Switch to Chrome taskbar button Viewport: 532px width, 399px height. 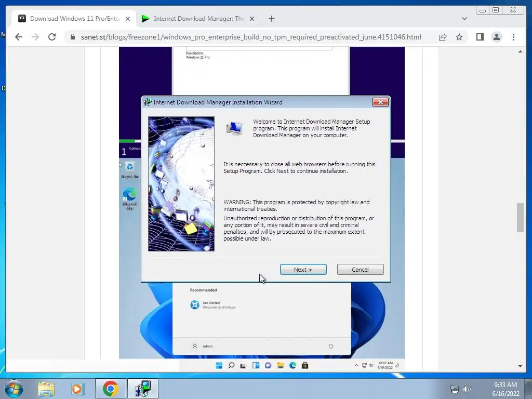point(110,389)
